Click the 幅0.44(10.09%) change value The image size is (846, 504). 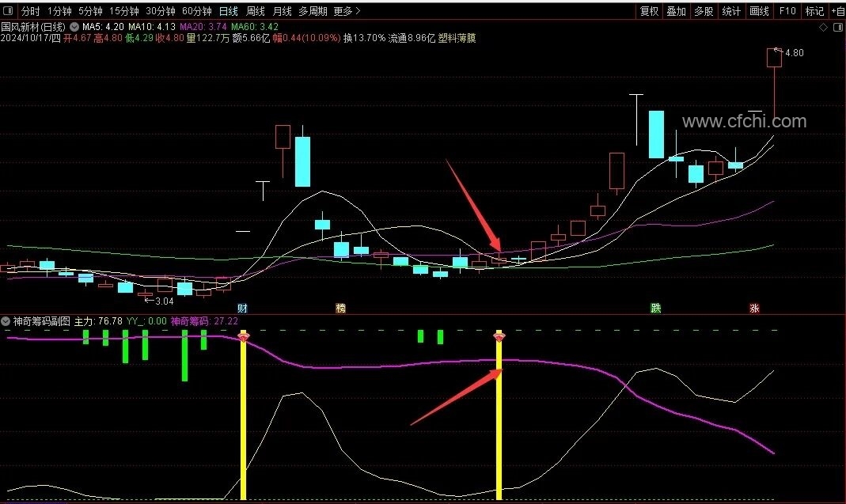[x=306, y=38]
